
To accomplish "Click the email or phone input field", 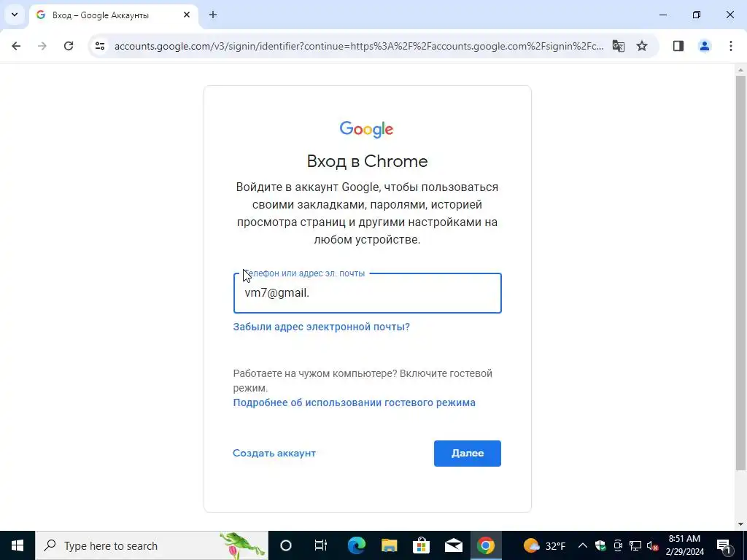I will pos(368,293).
